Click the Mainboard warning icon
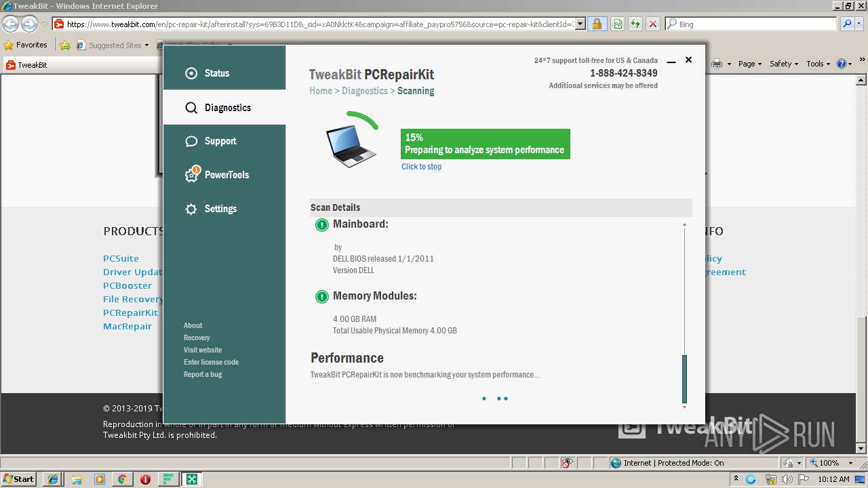This screenshot has width=868, height=488. point(322,225)
